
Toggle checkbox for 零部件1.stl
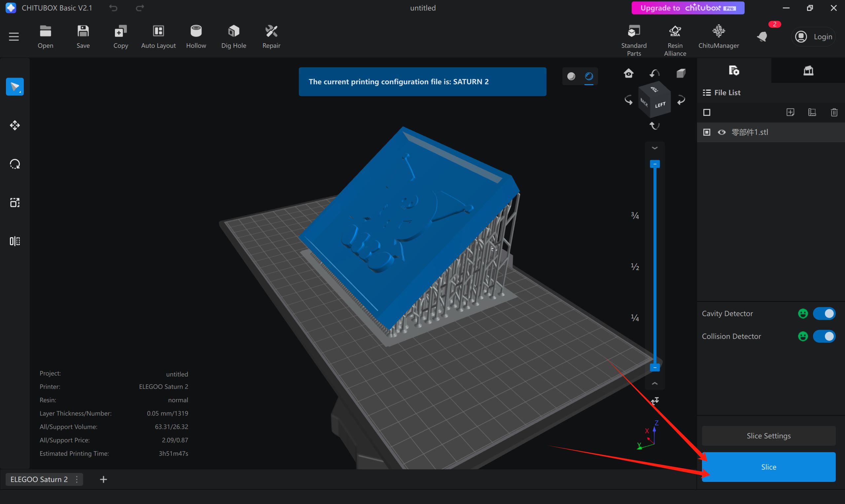tap(707, 132)
